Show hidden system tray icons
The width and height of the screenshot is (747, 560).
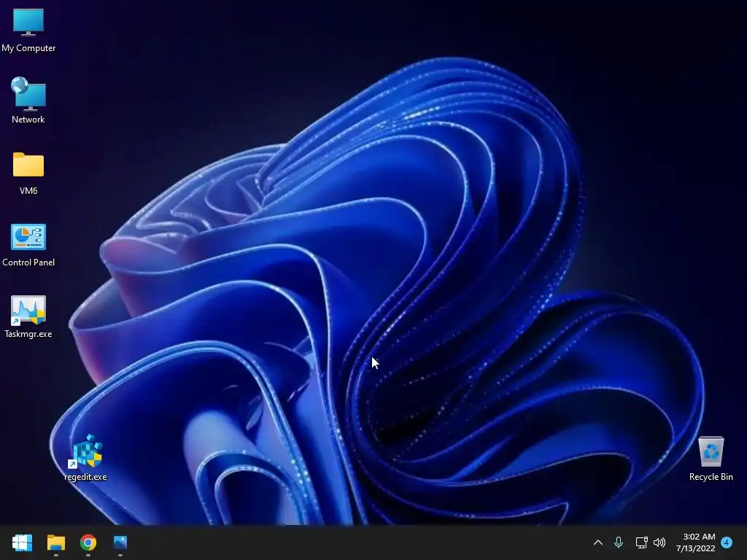598,542
